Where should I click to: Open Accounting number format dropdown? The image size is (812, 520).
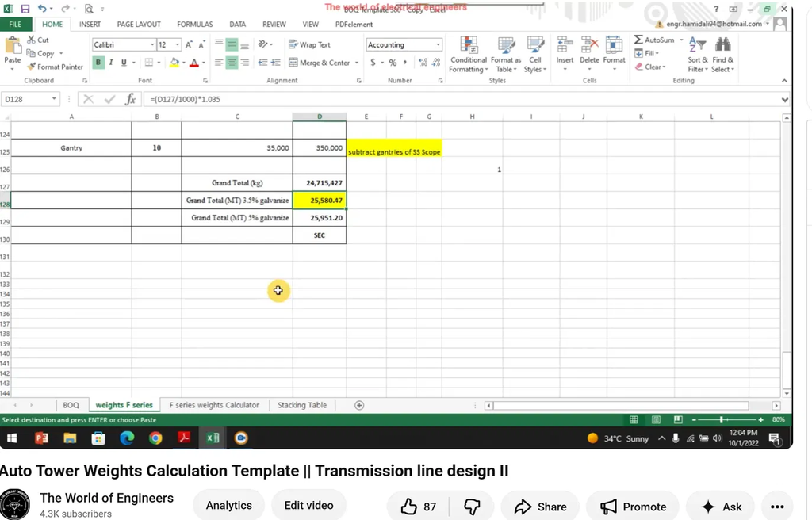pos(438,44)
